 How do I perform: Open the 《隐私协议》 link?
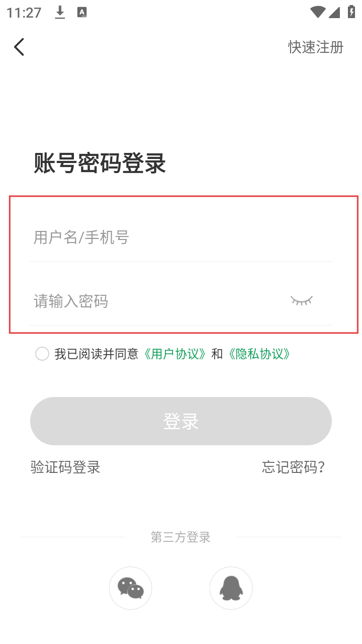pos(259,354)
